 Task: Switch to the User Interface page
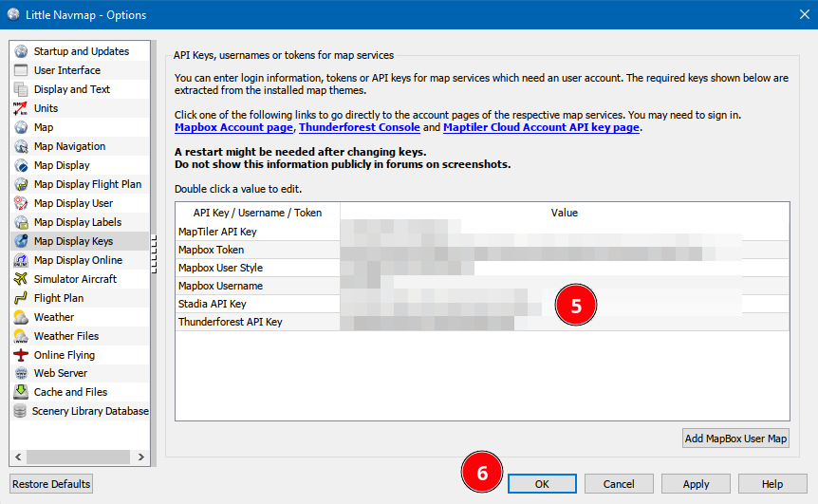point(67,70)
